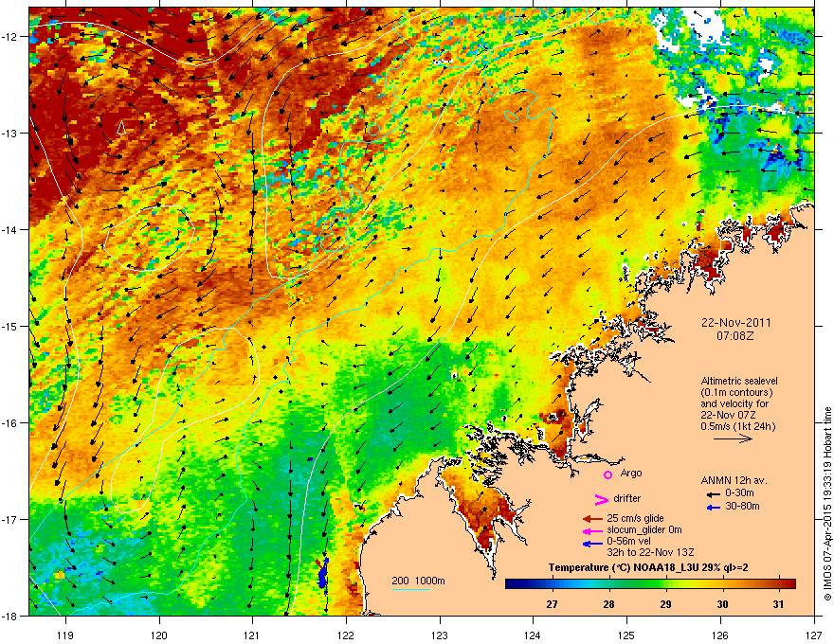Click the '22-Nov 07Z' text in legend
This screenshot has width=834, height=644.
click(x=728, y=415)
